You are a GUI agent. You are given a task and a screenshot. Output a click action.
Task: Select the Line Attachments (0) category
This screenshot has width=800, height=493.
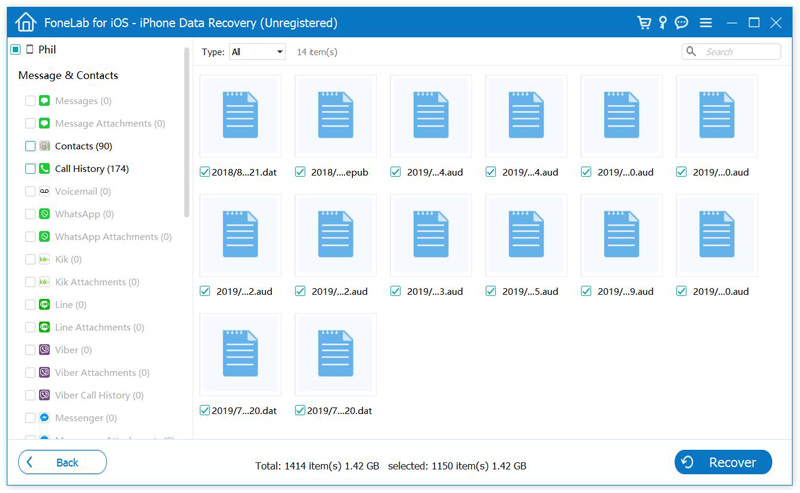tap(99, 327)
